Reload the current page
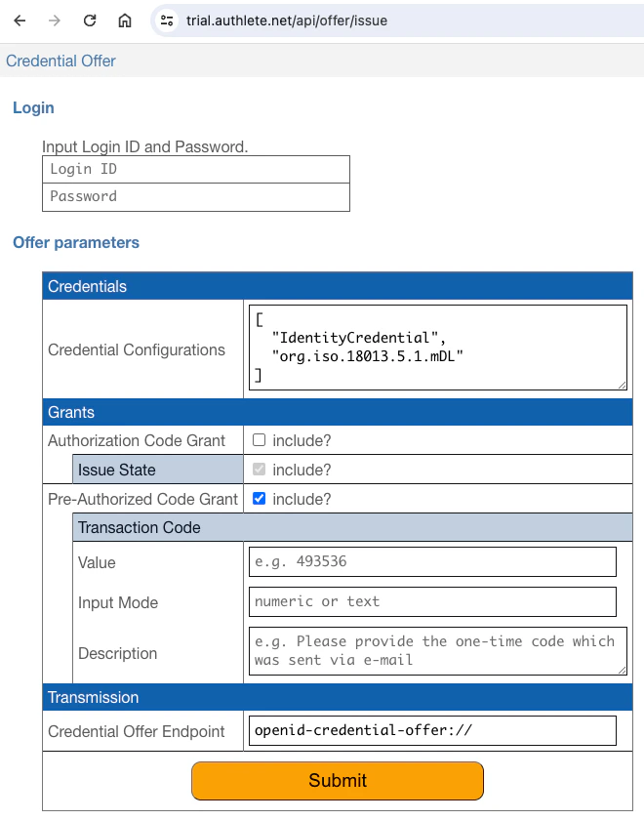 (90, 19)
